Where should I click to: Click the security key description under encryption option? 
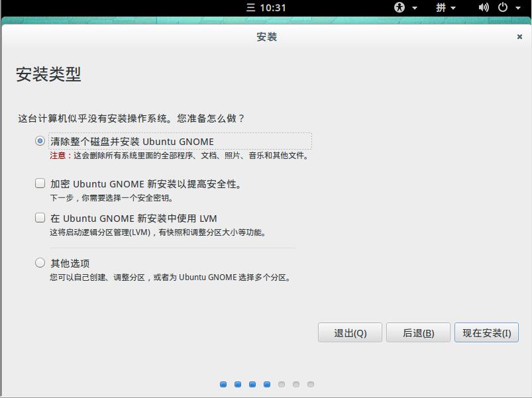pos(111,197)
